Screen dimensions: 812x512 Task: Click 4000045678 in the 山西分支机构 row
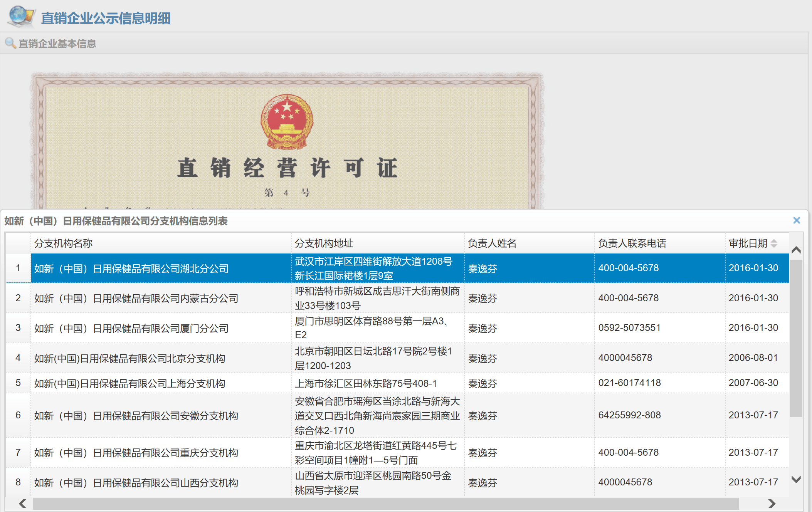(625, 482)
